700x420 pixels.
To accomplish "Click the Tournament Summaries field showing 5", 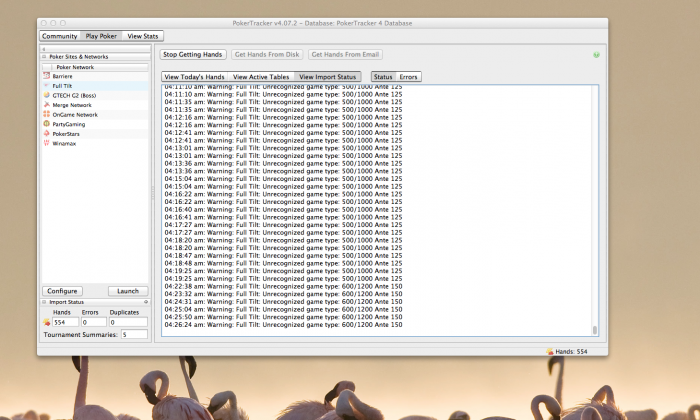I will [x=134, y=334].
